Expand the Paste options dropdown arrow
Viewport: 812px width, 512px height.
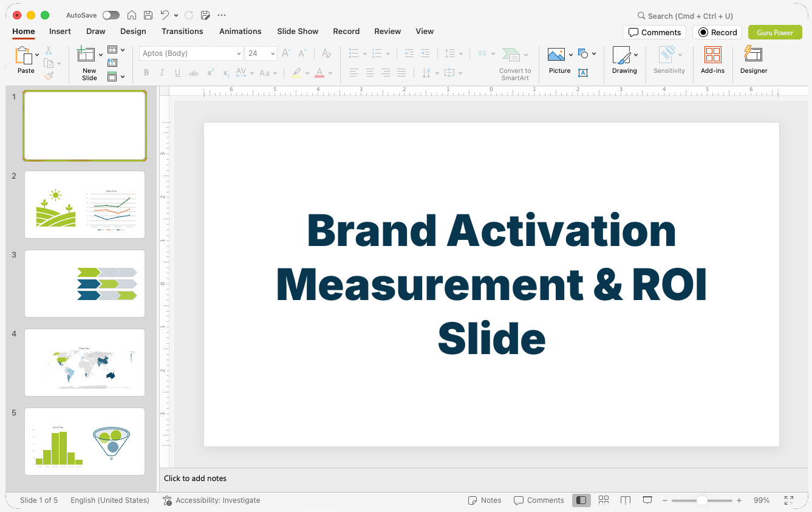click(37, 55)
